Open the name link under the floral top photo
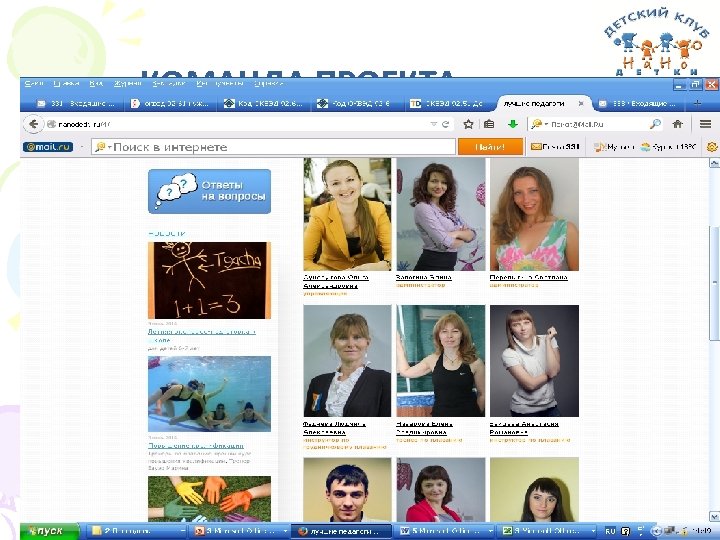 pos(529,277)
